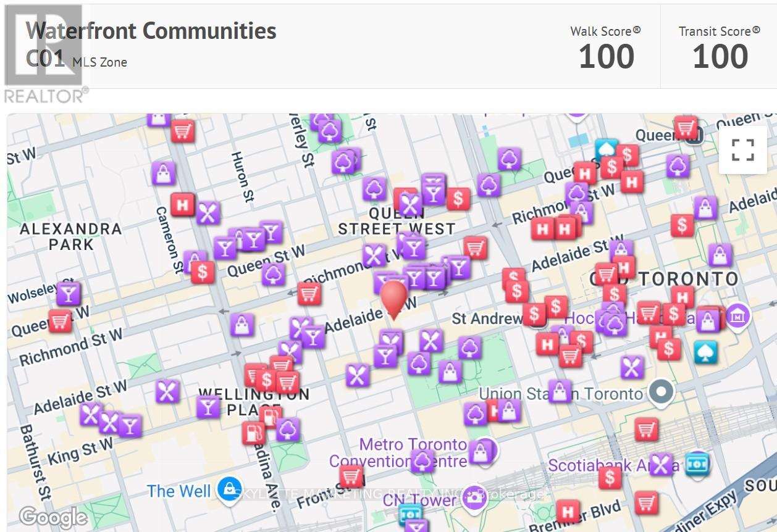Click the shopping cart below Wolseley St cocktail

[60, 321]
